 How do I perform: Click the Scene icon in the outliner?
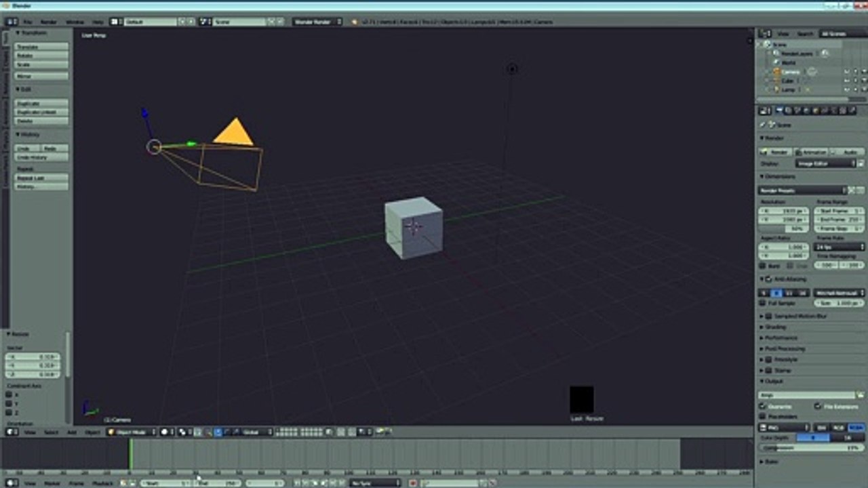tap(768, 45)
